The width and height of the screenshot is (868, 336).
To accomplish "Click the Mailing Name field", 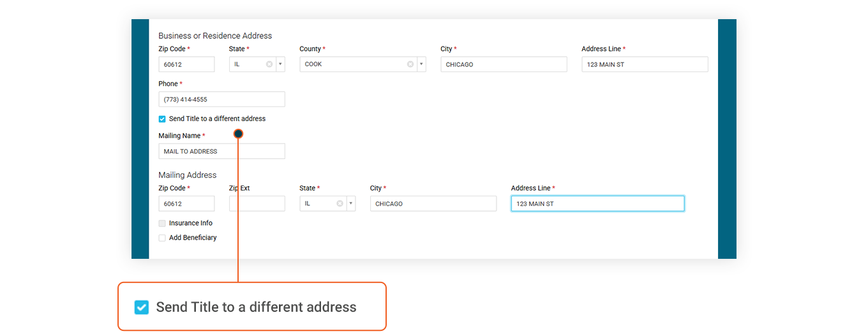I will 221,151.
